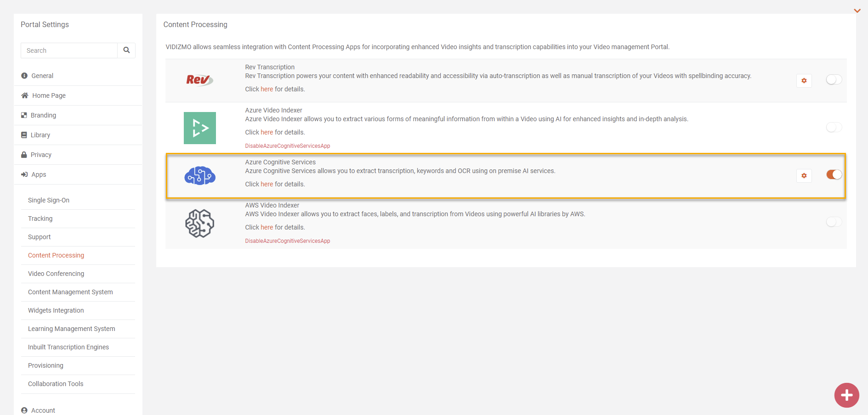868x415 pixels.
Task: Click the AWS Video Indexer logo
Action: click(199, 224)
